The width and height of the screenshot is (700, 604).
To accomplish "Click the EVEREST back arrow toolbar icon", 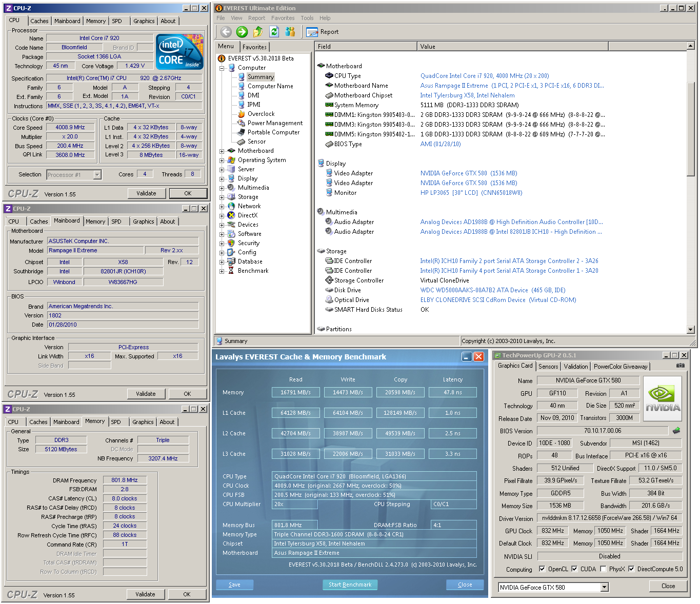I will click(226, 32).
